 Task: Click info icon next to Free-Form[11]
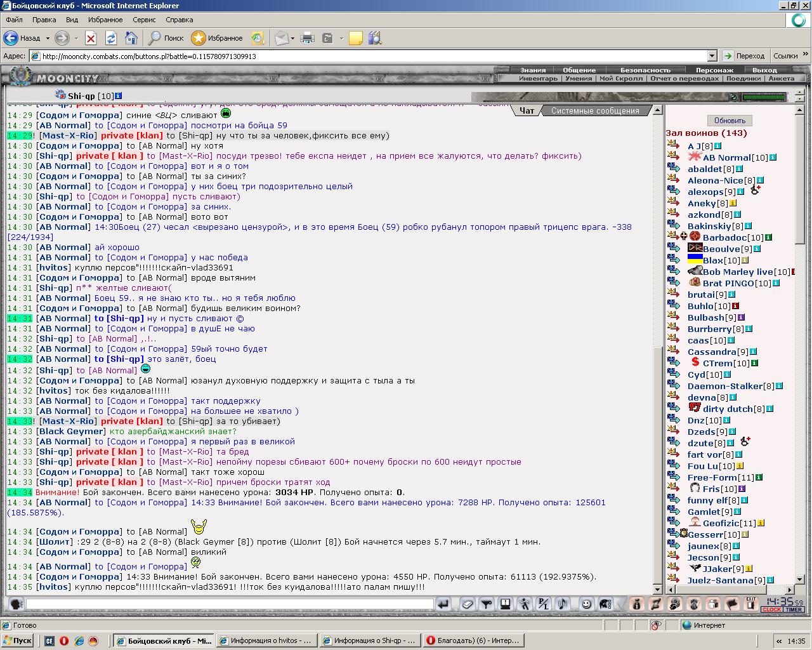(759, 477)
